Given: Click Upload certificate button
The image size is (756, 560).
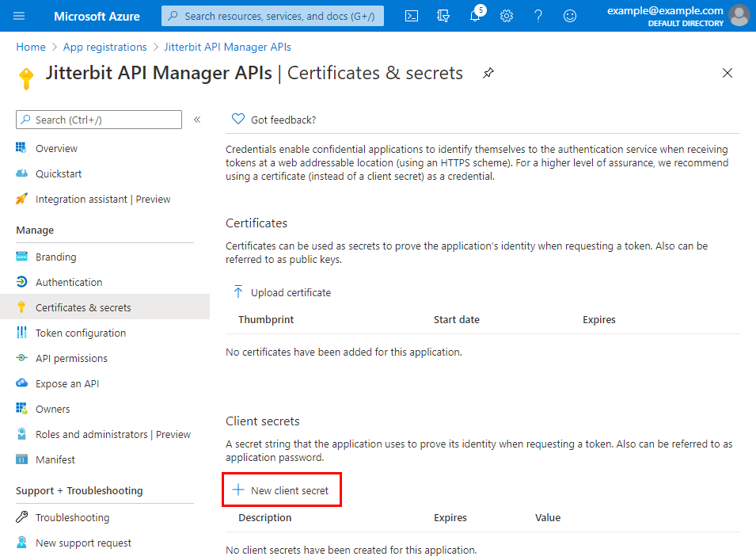Looking at the screenshot, I should click(283, 292).
